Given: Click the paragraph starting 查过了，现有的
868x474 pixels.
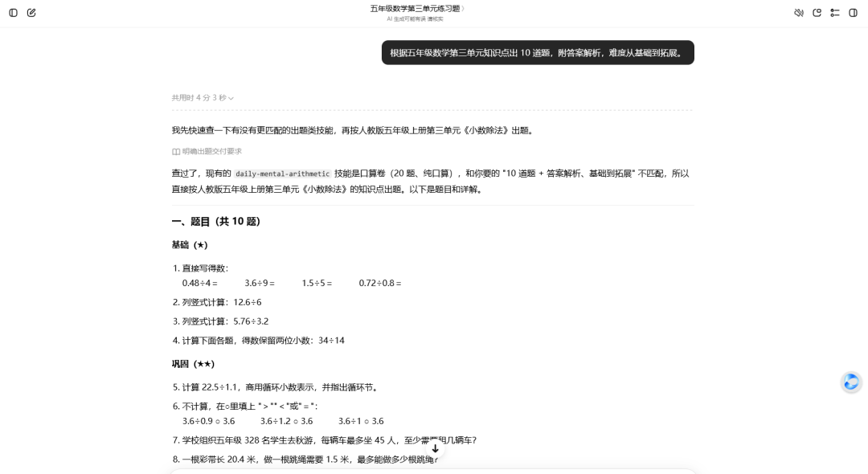Looking at the screenshot, I should click(431, 182).
